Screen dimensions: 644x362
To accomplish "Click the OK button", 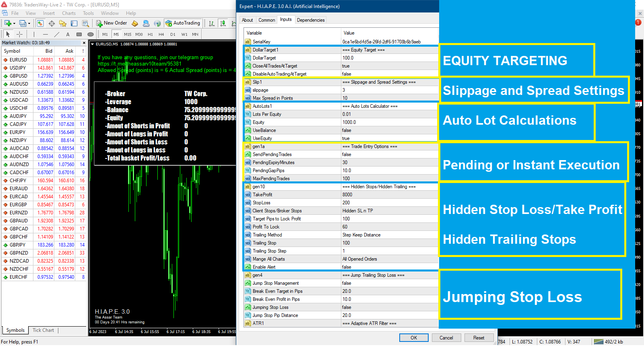I will [x=413, y=338].
